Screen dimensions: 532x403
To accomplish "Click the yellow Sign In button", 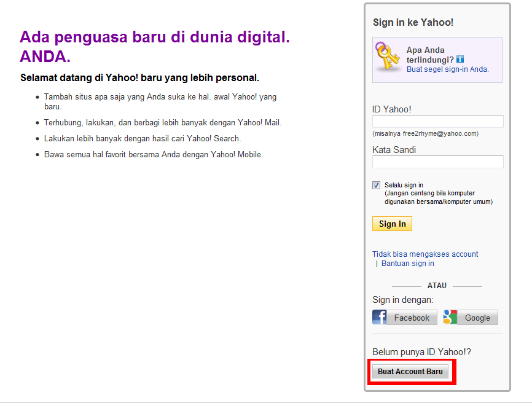I will pyautogui.click(x=392, y=224).
